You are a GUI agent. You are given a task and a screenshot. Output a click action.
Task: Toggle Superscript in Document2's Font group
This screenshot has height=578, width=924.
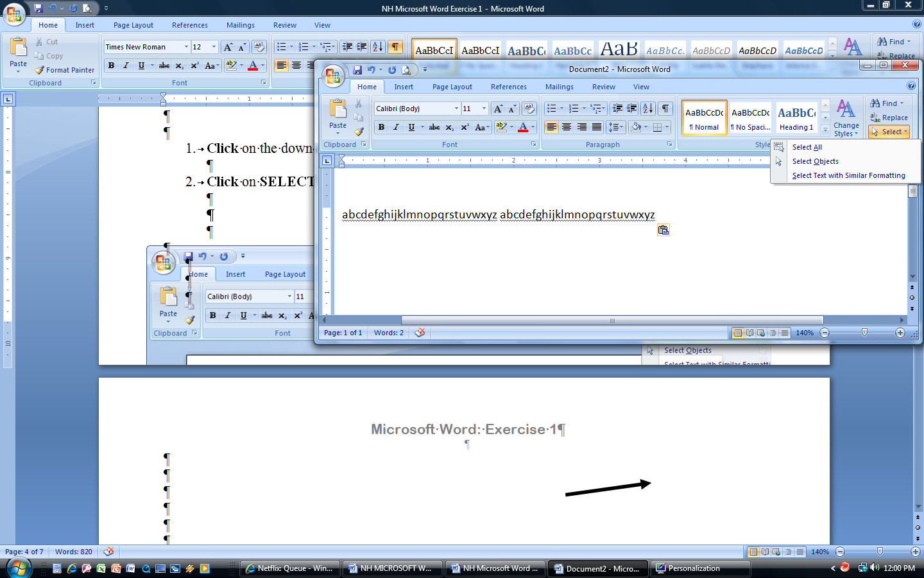(465, 127)
